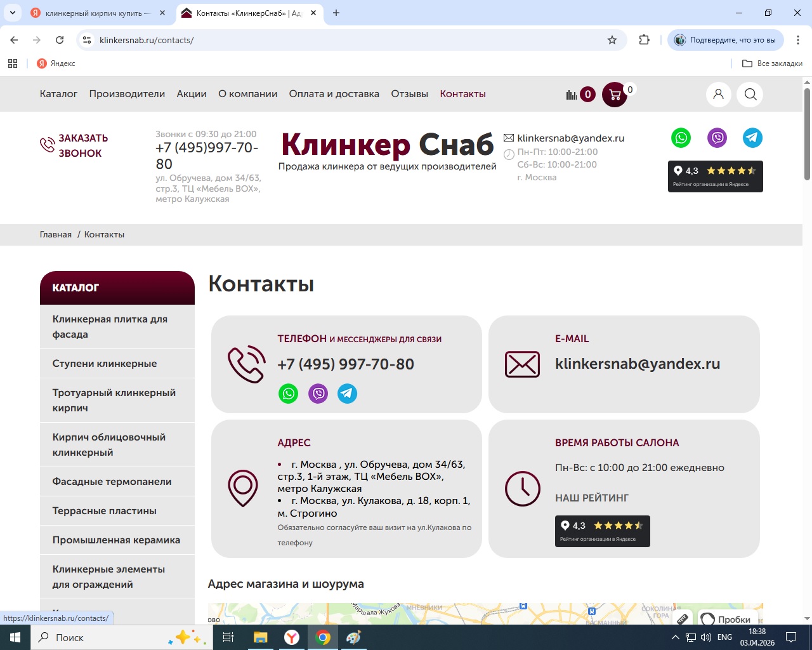
Task: Expand the Chrome tab search dropdown
Action: (x=13, y=13)
